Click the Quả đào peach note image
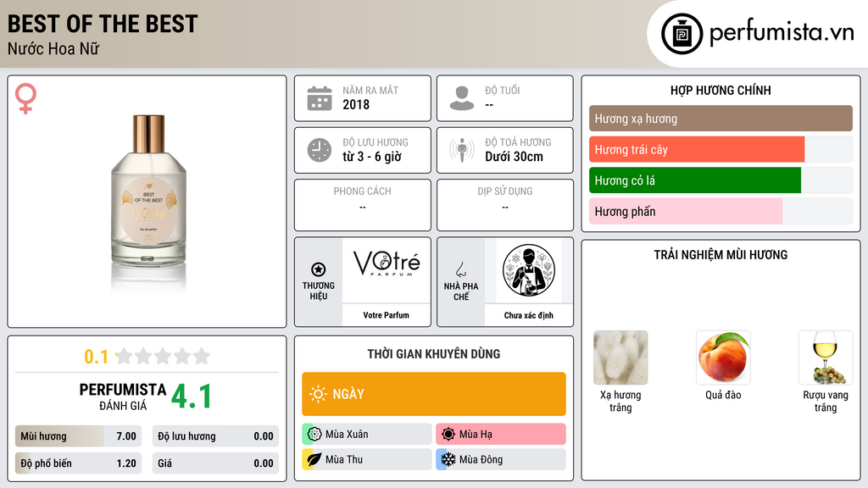 coord(723,358)
